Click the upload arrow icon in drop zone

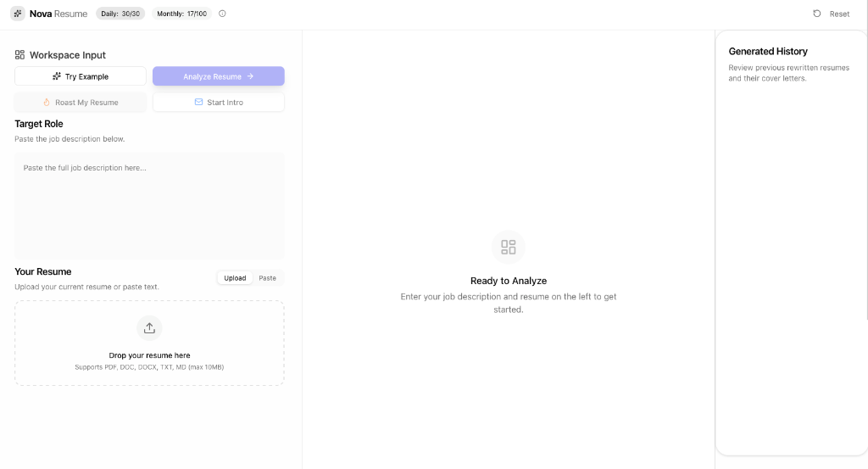coord(149,328)
